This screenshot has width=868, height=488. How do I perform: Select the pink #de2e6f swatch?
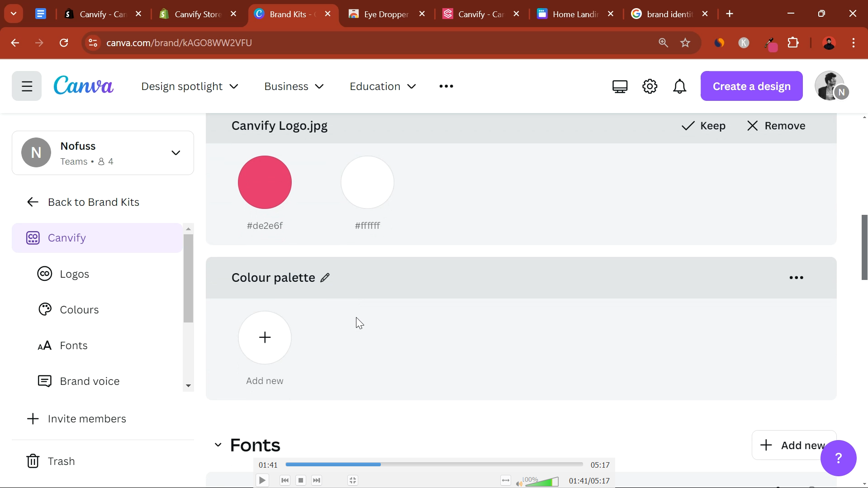pos(265,182)
